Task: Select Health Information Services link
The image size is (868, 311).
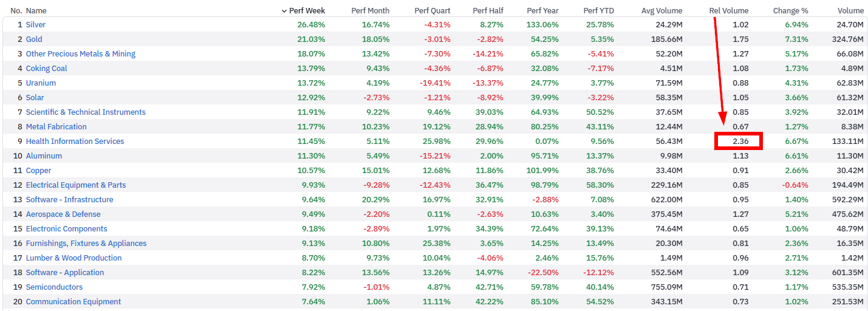Action: tap(75, 142)
